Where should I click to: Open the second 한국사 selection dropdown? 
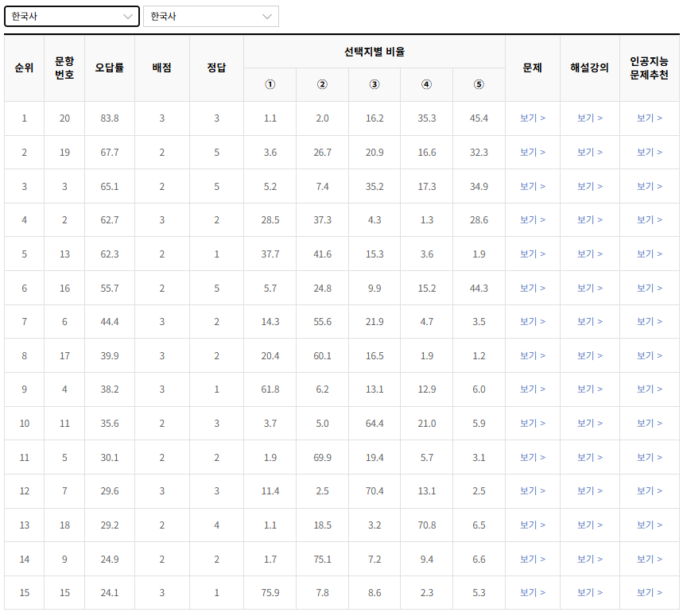tap(211, 16)
